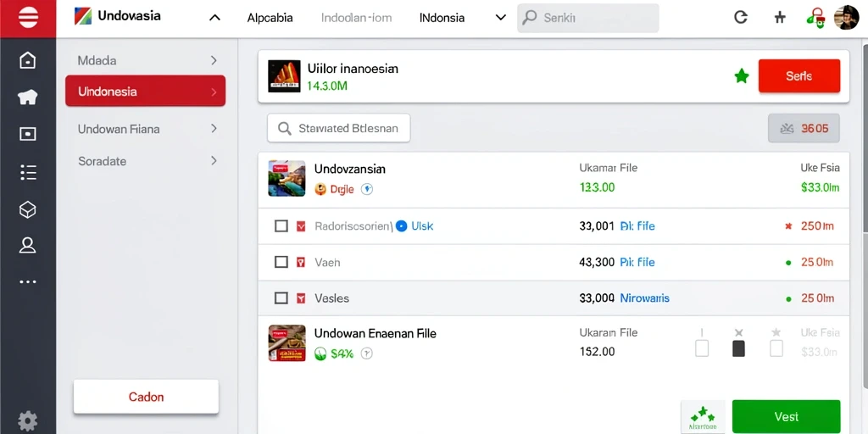This screenshot has width=868, height=434.
Task: Click the red Serls button
Action: [x=798, y=75]
